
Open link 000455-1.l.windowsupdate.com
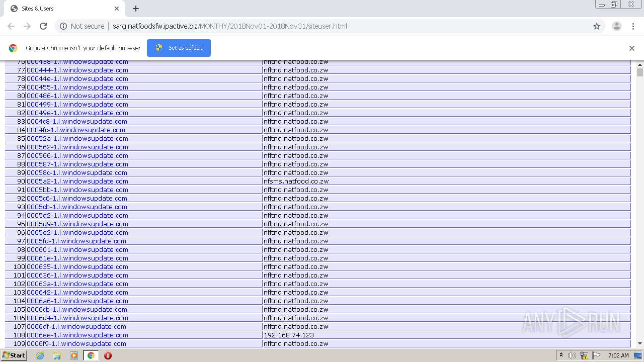(77, 87)
